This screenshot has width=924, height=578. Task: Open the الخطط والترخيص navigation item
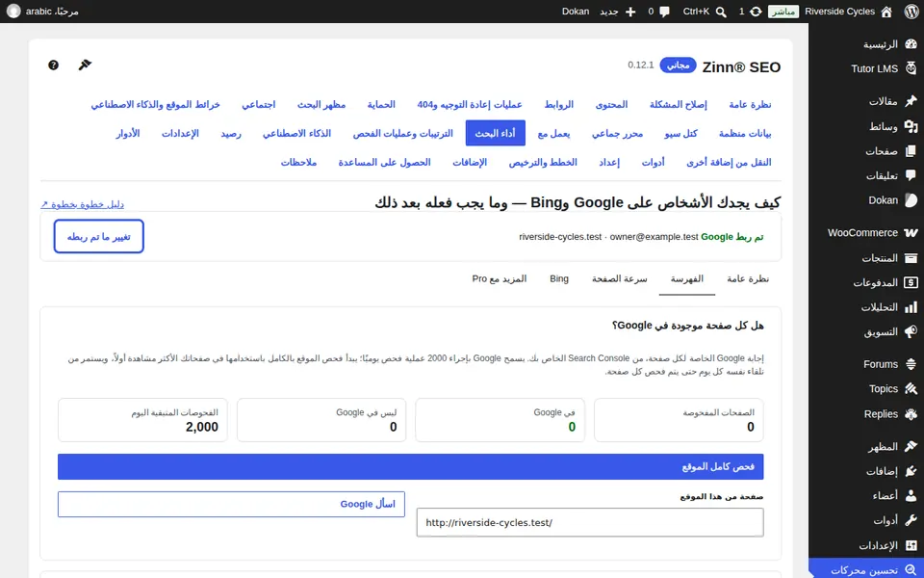tap(543, 162)
